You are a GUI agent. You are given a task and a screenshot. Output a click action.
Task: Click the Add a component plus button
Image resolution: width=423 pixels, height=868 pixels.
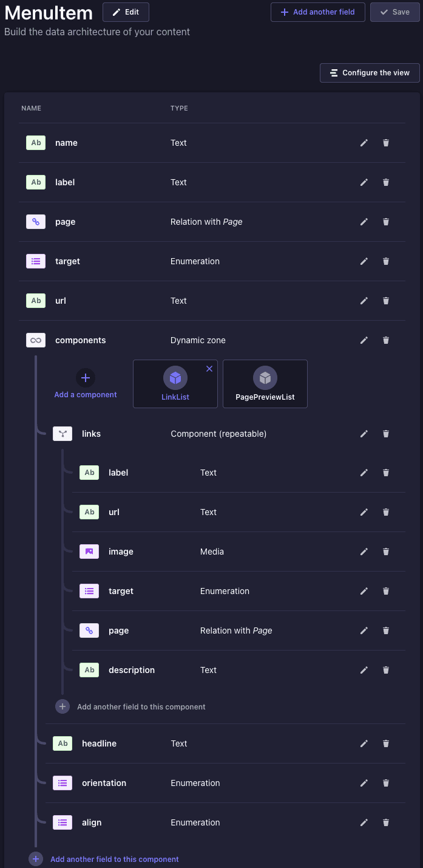86,378
